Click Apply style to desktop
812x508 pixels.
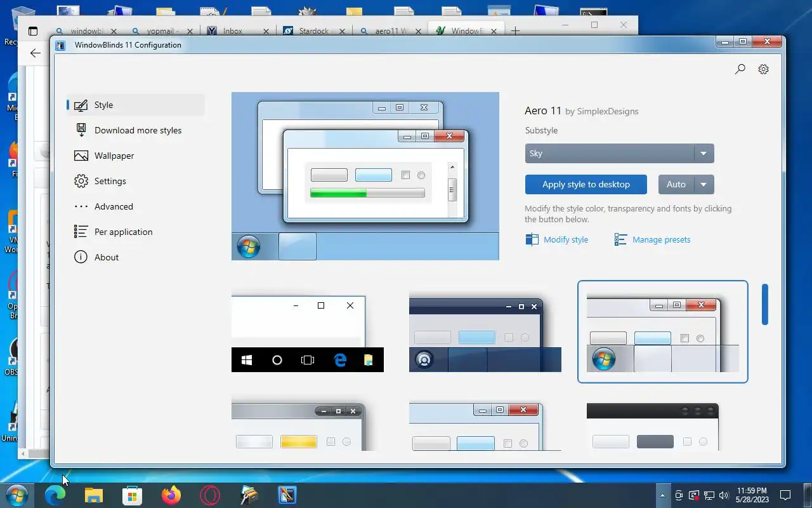(586, 184)
